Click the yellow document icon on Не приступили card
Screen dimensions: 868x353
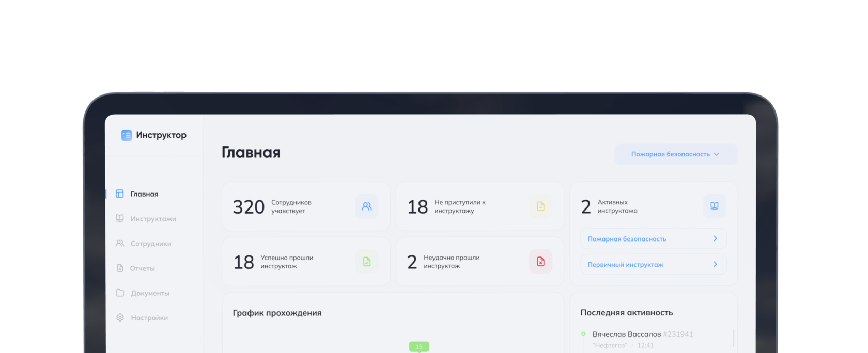coord(541,206)
